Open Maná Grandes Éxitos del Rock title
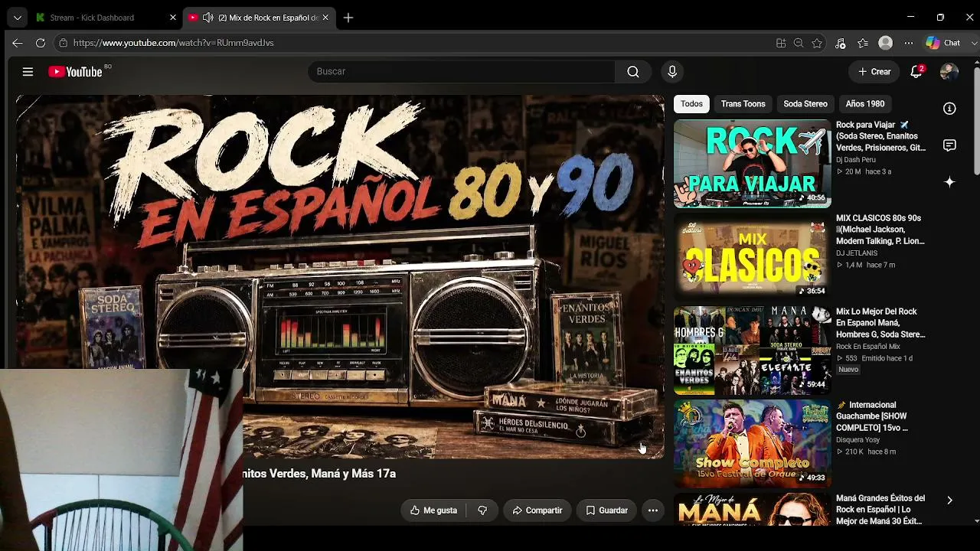This screenshot has height=551, width=980. 880,510
